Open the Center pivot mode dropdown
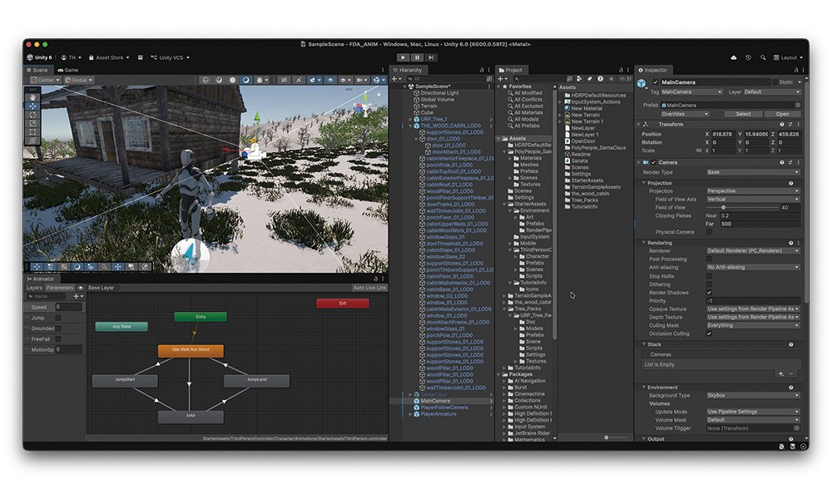The width and height of the screenshot is (832, 504). pos(45,80)
